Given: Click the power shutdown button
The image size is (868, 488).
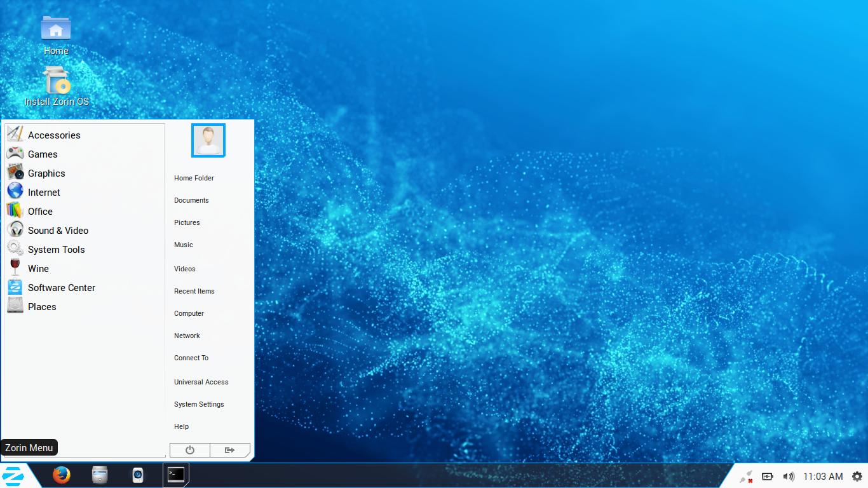Looking at the screenshot, I should (x=190, y=450).
